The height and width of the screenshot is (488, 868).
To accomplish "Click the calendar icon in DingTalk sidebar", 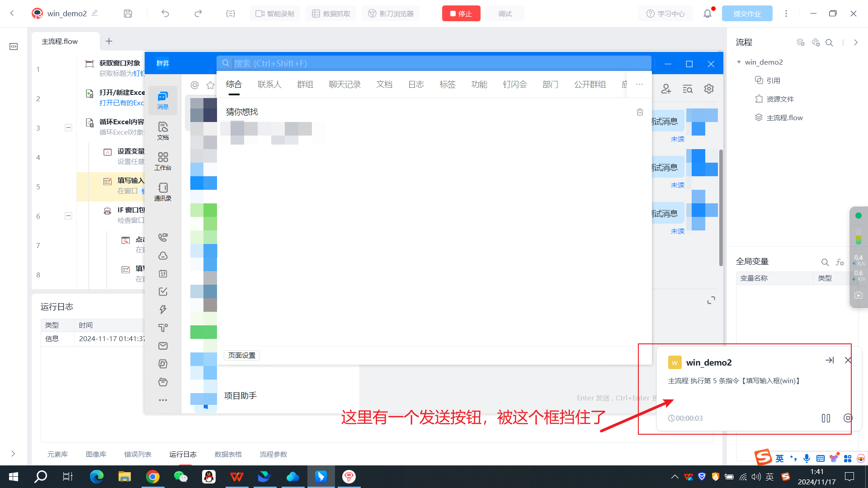I will (x=163, y=274).
